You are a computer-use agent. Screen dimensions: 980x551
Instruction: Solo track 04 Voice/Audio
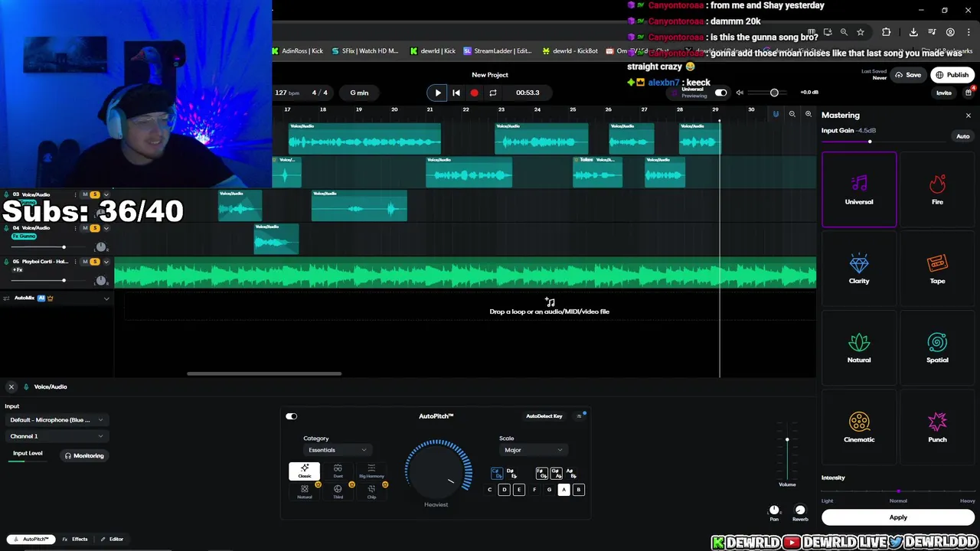click(95, 228)
